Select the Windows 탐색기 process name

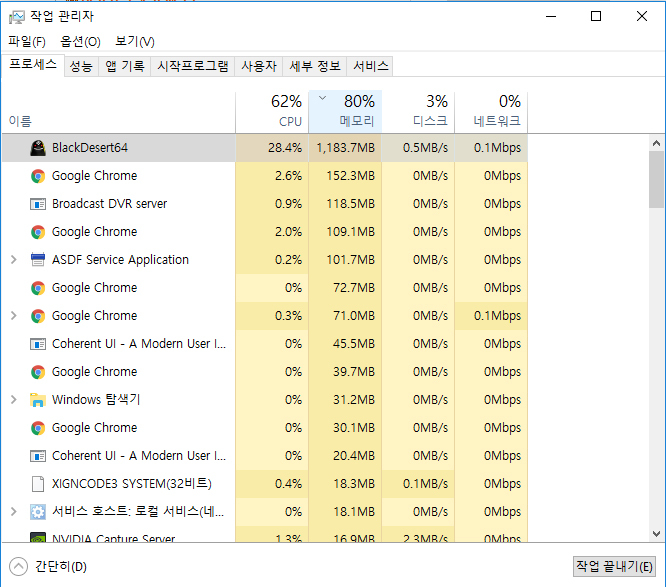[96, 400]
